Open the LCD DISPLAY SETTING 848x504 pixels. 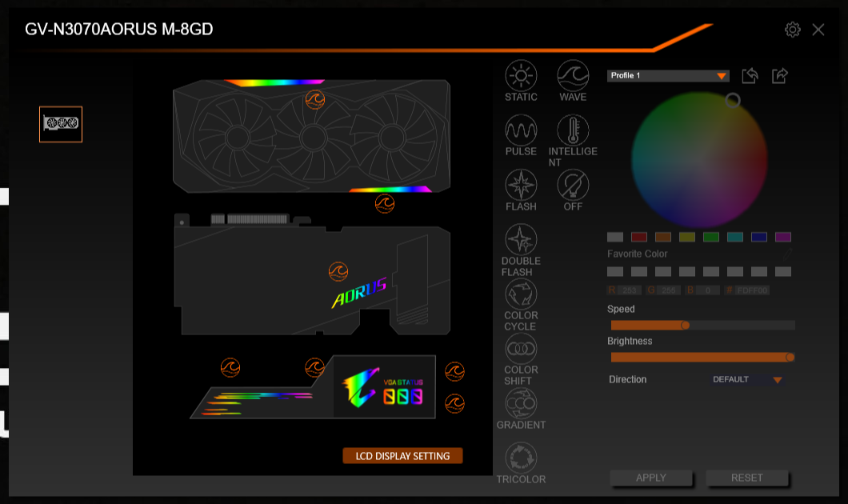[402, 456]
